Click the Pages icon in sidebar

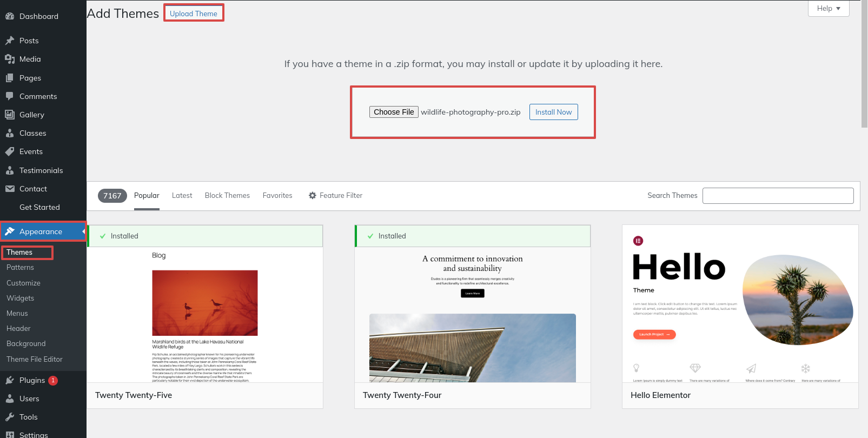pos(10,78)
